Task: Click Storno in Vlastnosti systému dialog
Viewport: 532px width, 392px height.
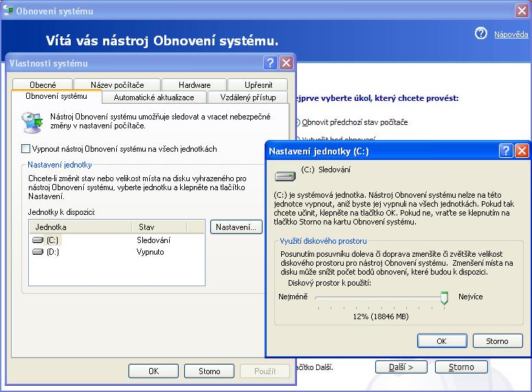Action: pyautogui.click(x=209, y=371)
